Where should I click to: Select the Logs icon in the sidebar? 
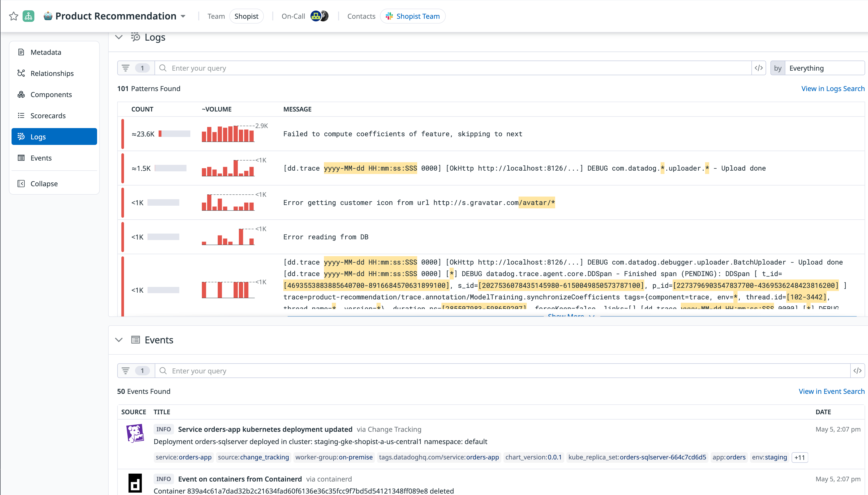coord(21,136)
